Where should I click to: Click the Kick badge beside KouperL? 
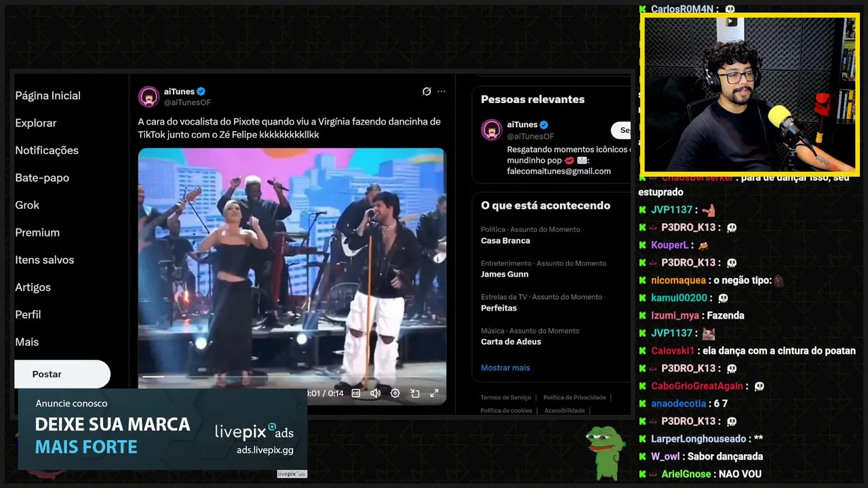click(642, 245)
